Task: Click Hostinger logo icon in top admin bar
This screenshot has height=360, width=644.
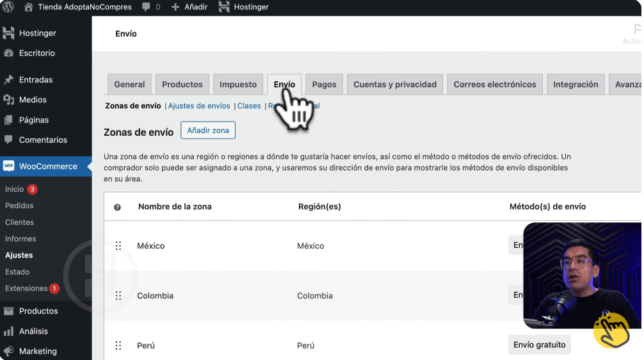Action: (224, 6)
